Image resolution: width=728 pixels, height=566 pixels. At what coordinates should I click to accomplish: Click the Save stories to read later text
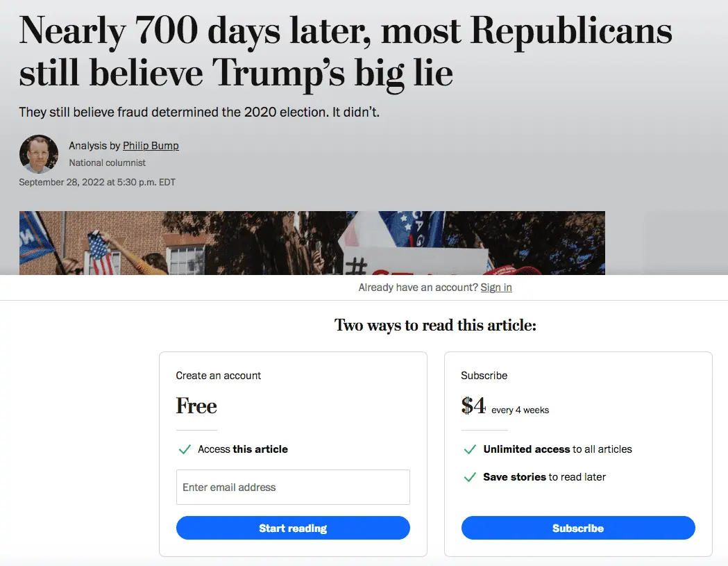544,477
